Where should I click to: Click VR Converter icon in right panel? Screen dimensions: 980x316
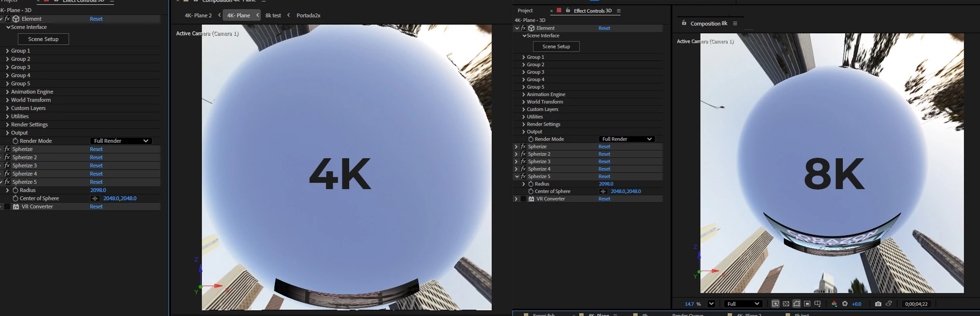(x=531, y=199)
